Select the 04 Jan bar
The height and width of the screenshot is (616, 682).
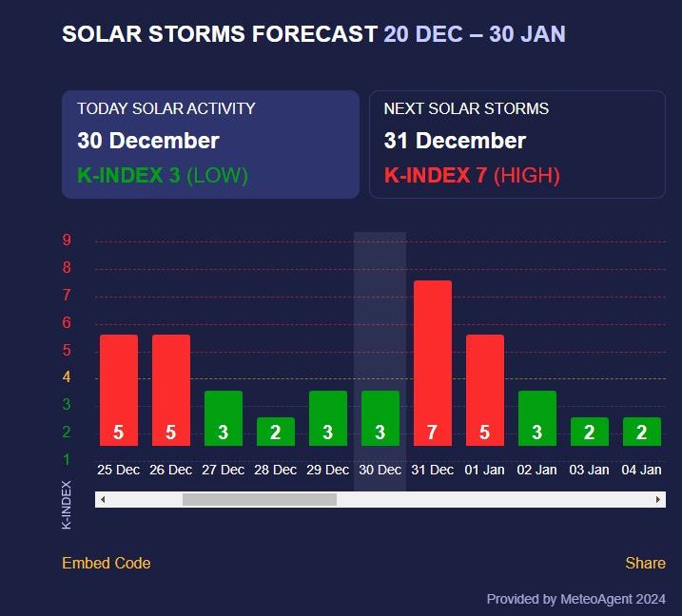(642, 432)
